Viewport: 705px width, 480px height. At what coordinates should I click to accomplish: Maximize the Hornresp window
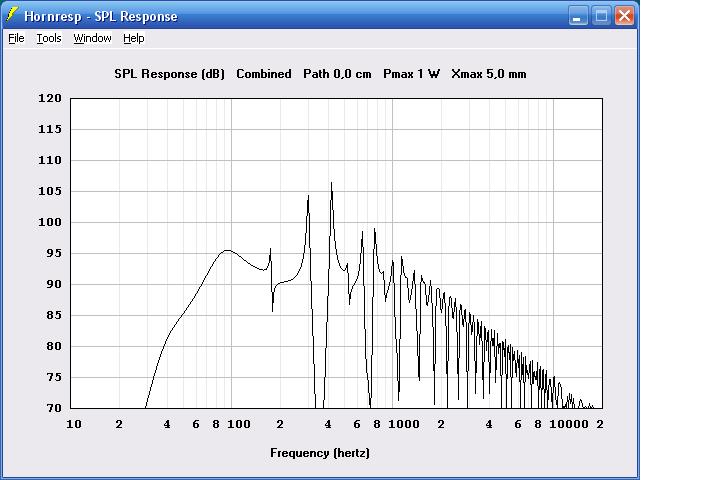point(601,16)
